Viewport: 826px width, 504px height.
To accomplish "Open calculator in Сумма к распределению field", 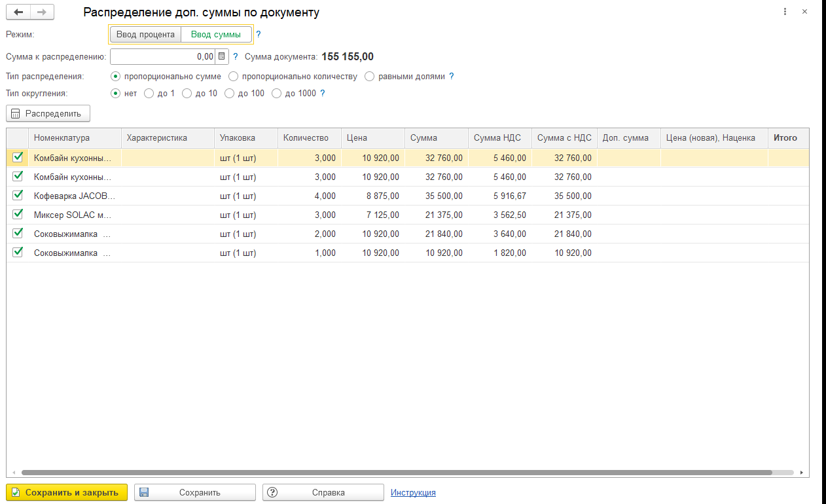I will click(x=221, y=57).
